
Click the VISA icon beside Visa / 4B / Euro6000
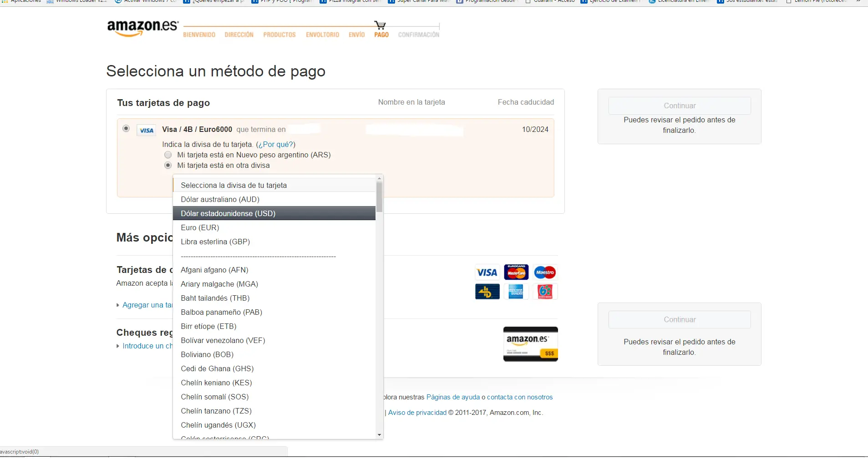point(147,130)
